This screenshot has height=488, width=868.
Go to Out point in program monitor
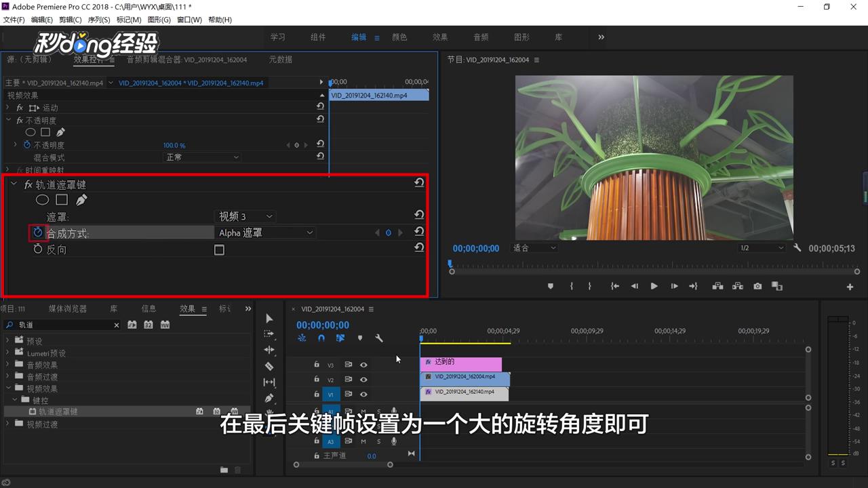pyautogui.click(x=693, y=286)
